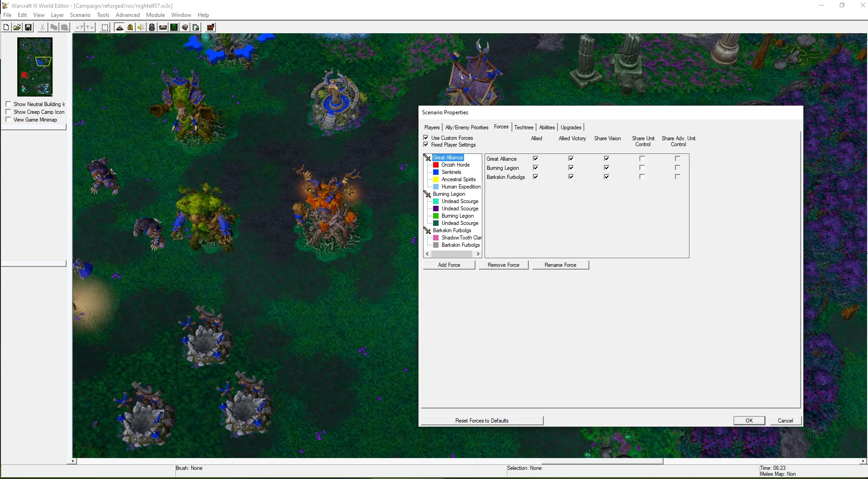
Task: Open the Sound Editor speaker icon
Action: 141,27
